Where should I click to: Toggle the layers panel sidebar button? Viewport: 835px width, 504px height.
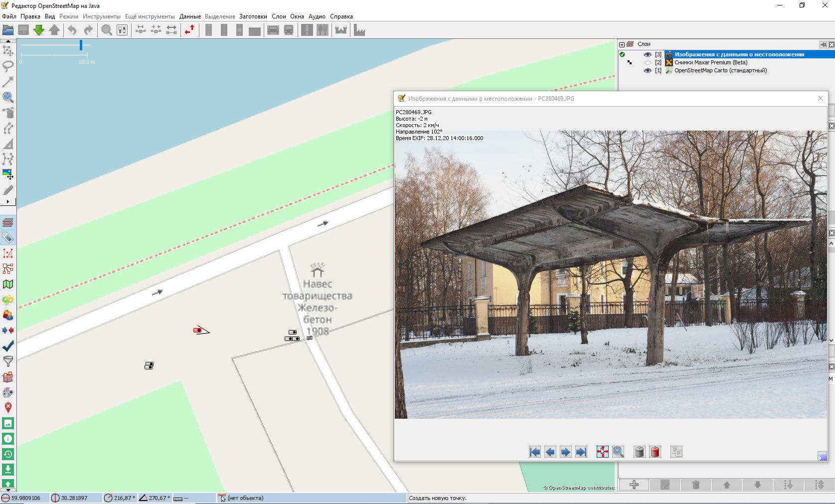pyautogui.click(x=8, y=222)
